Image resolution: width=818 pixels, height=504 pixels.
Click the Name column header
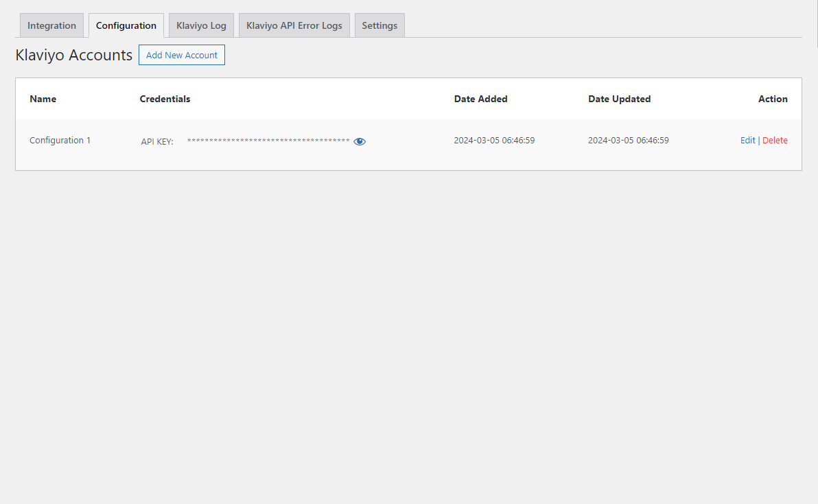click(43, 99)
